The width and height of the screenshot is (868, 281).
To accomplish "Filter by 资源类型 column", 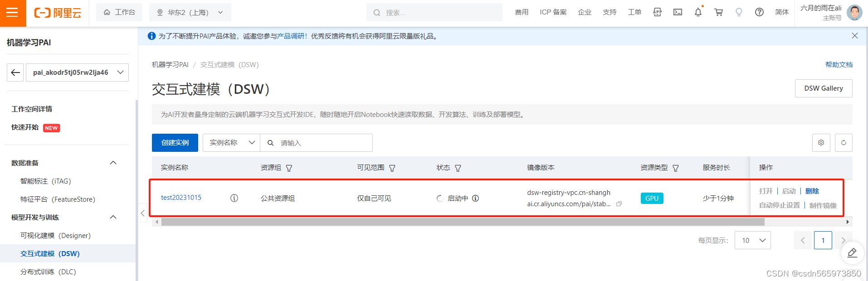I will [676, 168].
